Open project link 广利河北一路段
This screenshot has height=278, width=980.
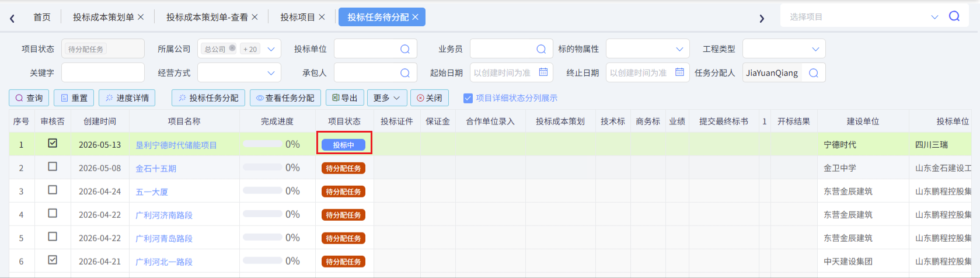click(x=164, y=262)
